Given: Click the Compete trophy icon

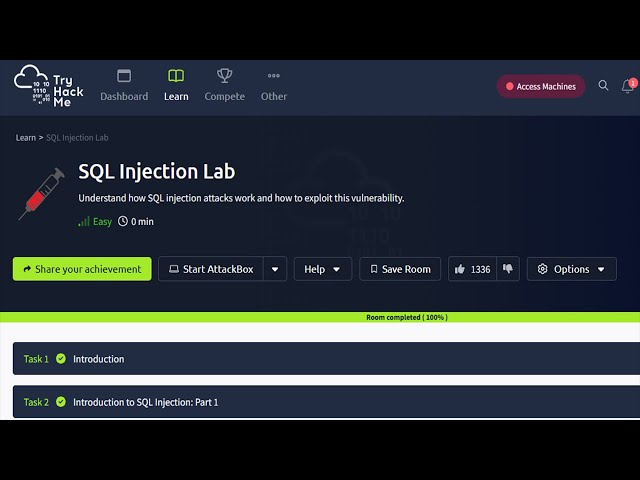Looking at the screenshot, I should (224, 76).
